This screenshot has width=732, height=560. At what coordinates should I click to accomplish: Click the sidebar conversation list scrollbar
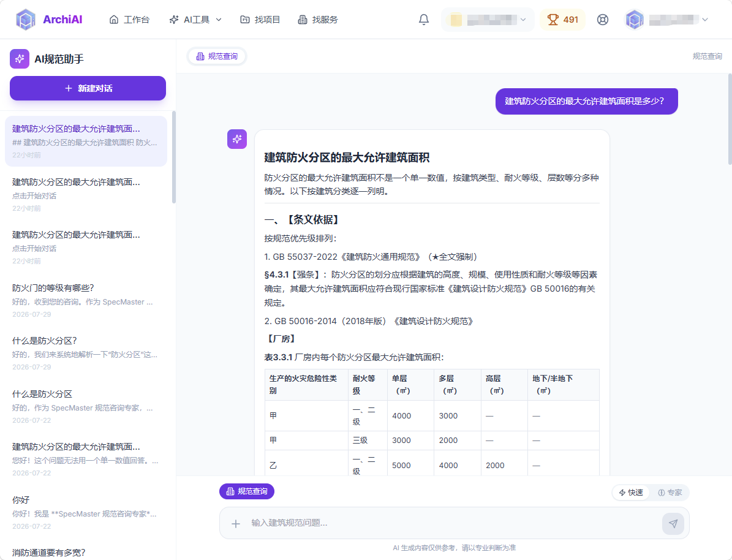click(174, 157)
